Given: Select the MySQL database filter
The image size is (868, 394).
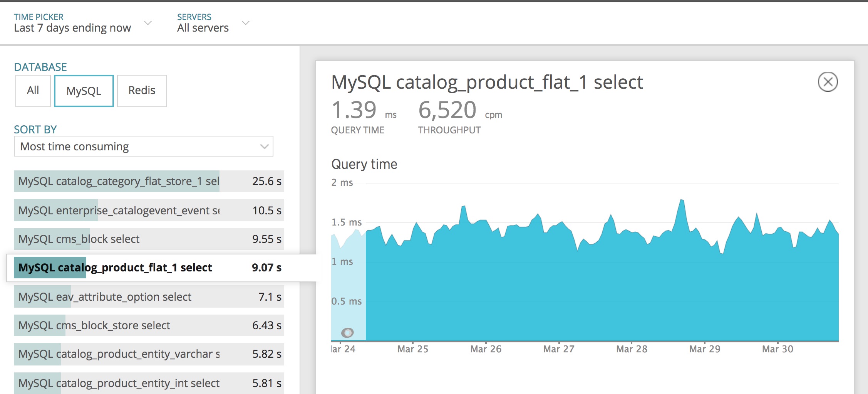Looking at the screenshot, I should click(x=84, y=91).
